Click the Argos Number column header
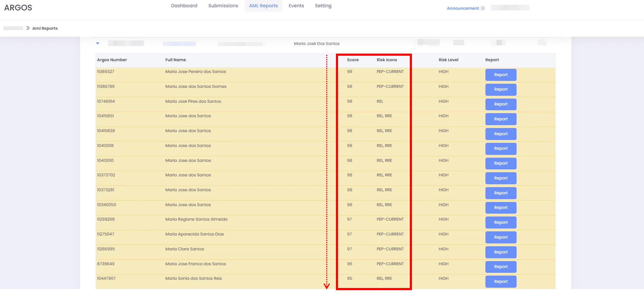Image resolution: width=644 pixels, height=295 pixels. [112, 60]
